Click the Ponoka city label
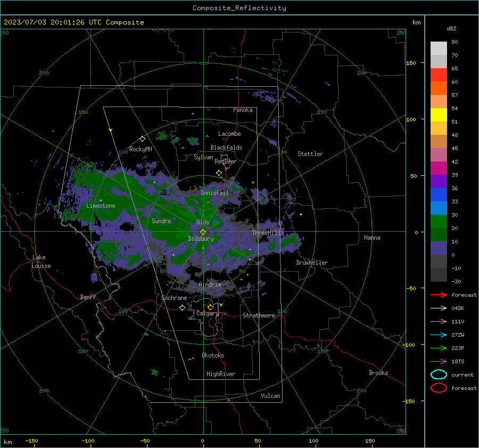479x448 pixels. (x=243, y=110)
